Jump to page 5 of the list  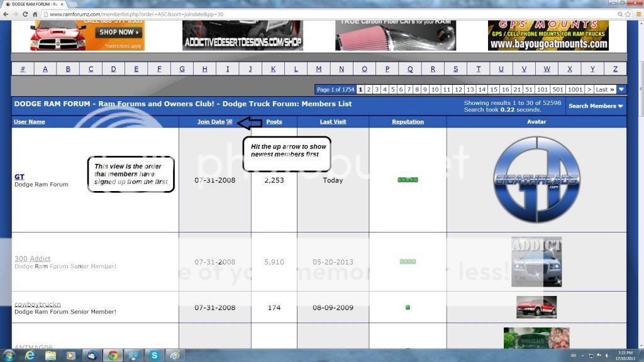[393, 89]
